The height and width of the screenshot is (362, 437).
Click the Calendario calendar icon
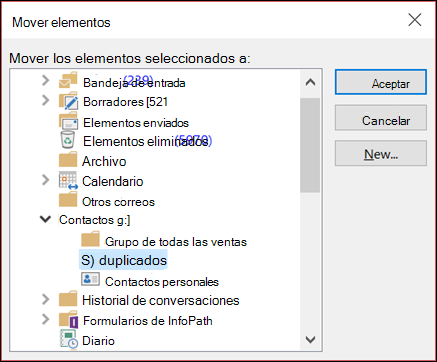pos(68,181)
